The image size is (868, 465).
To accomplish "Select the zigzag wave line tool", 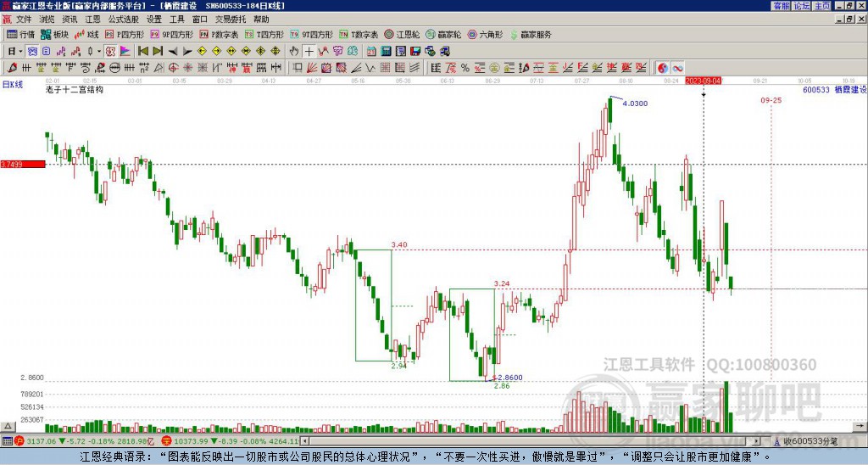I will 370,68.
